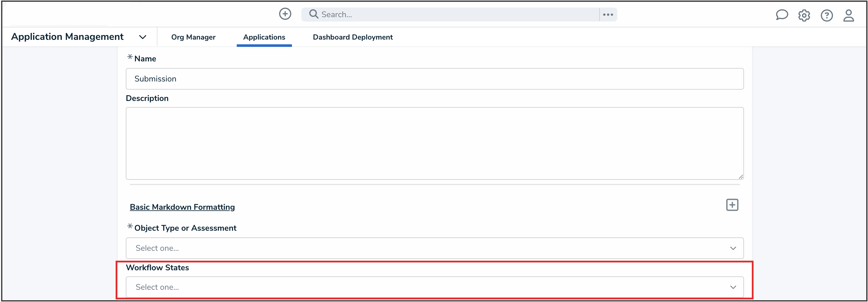868x302 pixels.
Task: Open the chat messages icon
Action: (x=782, y=15)
